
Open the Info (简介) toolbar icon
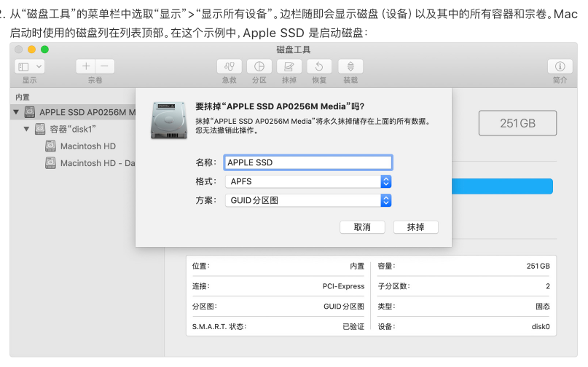(x=560, y=67)
